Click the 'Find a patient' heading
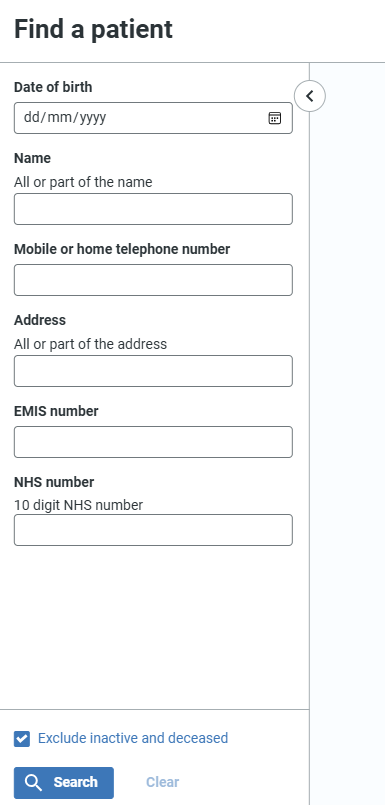The width and height of the screenshot is (385, 805). [x=93, y=29]
